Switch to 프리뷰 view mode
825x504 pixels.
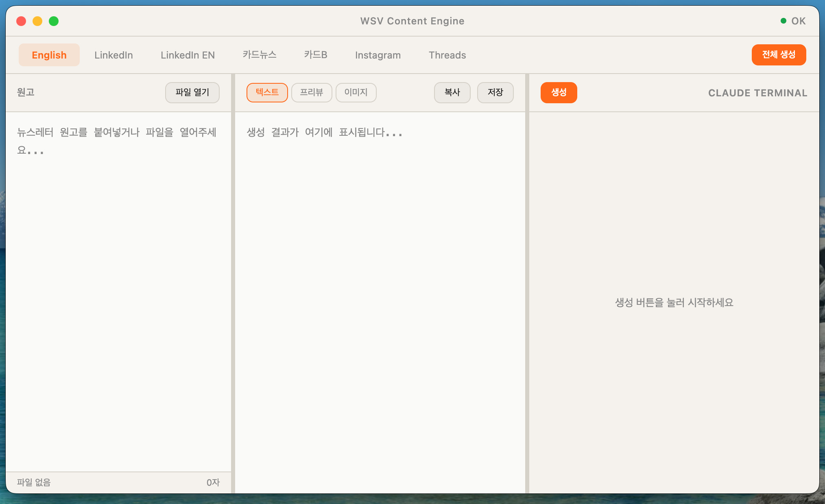(x=311, y=92)
